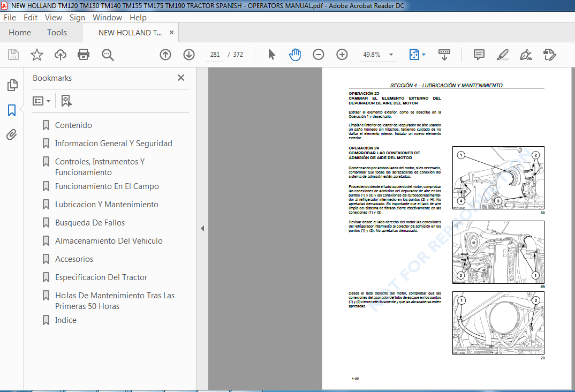Open fit page options dropdown arrow
This screenshot has height=392, width=575.
coord(424,55)
